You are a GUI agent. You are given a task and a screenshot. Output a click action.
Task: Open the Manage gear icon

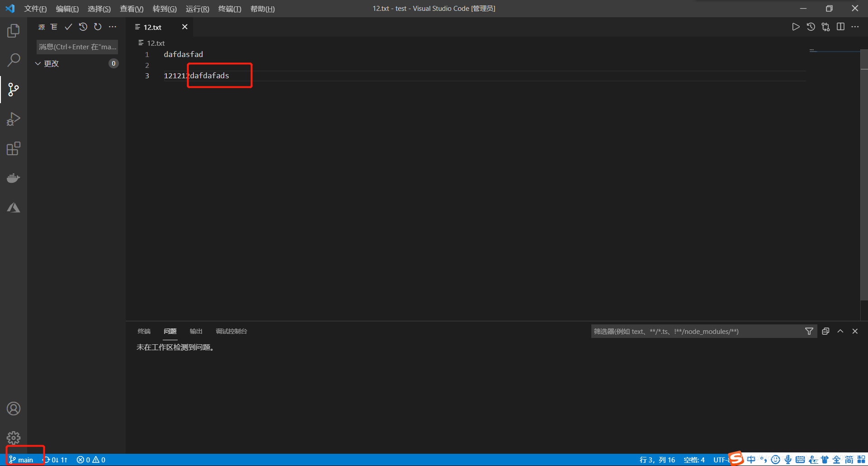pos(14,437)
